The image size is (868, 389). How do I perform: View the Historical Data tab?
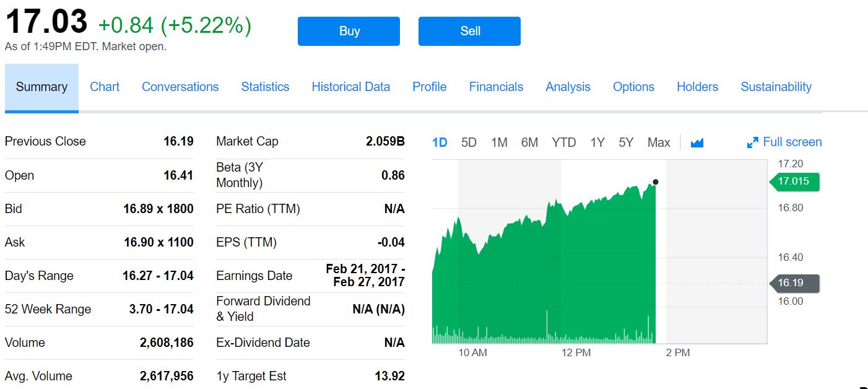pyautogui.click(x=351, y=87)
